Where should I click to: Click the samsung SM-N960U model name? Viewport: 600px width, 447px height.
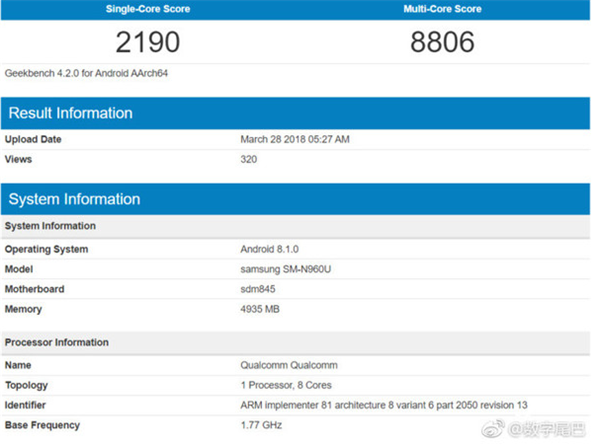click(286, 269)
